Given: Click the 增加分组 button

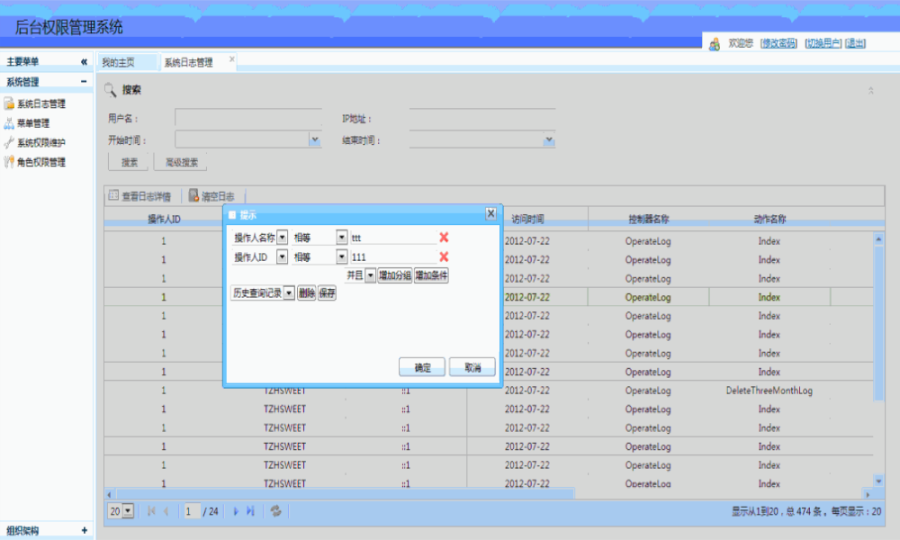Looking at the screenshot, I should (x=395, y=276).
